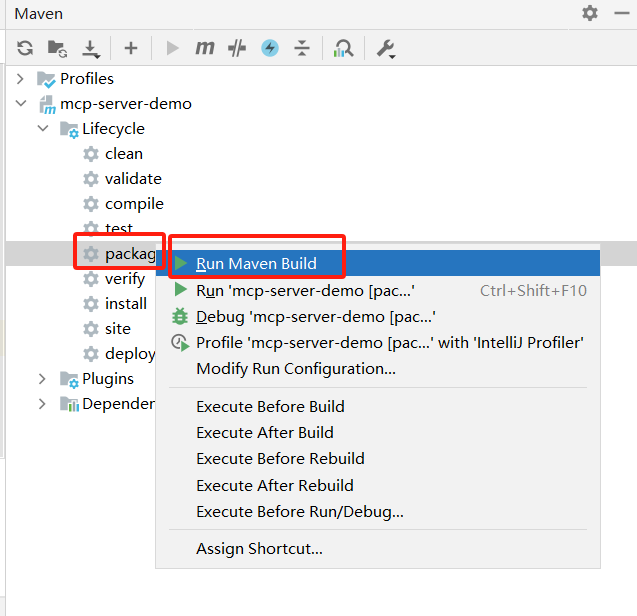Select the Plugins folder
This screenshot has height=616, width=637.
[x=108, y=379]
